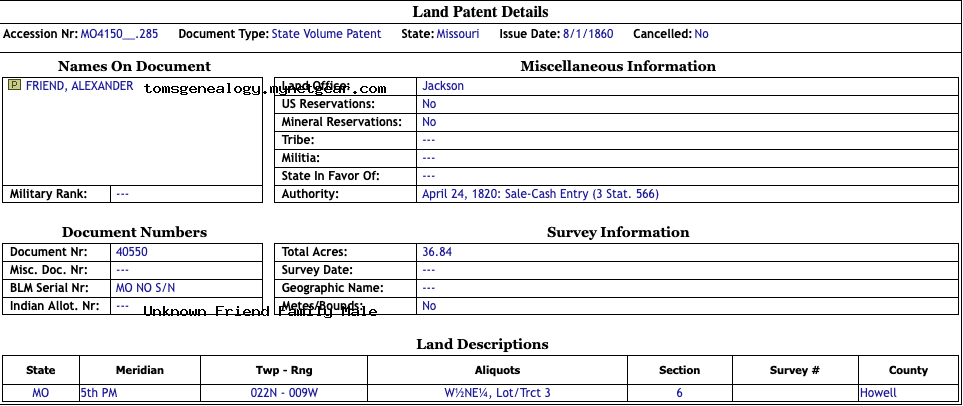The width and height of the screenshot is (963, 406).
Task: Click the BLM Serial Nr value MO NO S/N
Action: pos(146,288)
